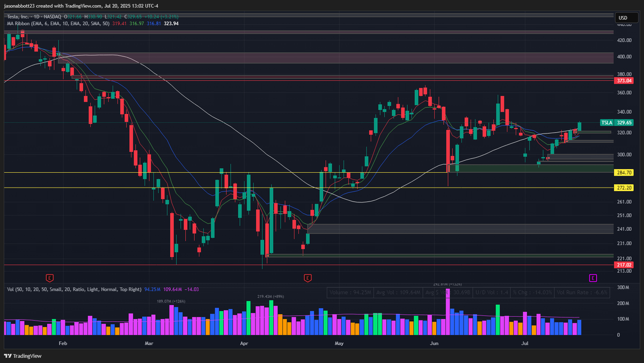Select the yellow 284.70 price level label
Viewport: 644px width, 363px height.
[x=624, y=173]
